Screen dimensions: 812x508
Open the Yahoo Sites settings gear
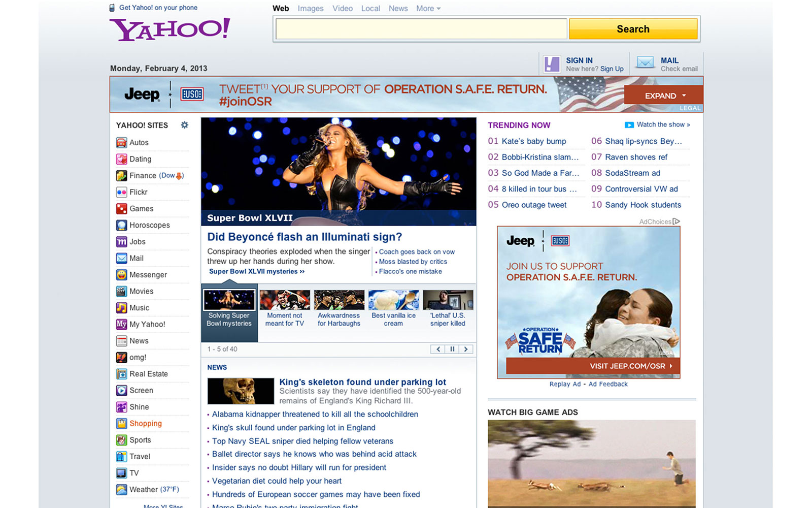[185, 125]
